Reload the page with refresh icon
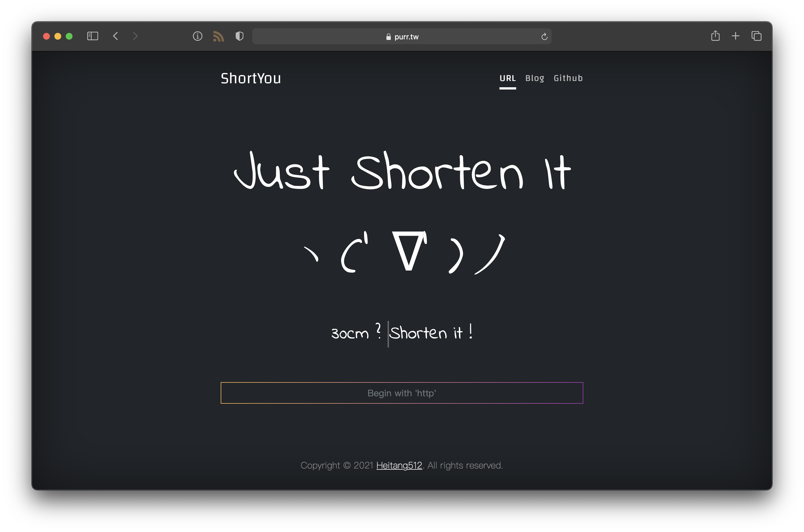 coord(544,37)
